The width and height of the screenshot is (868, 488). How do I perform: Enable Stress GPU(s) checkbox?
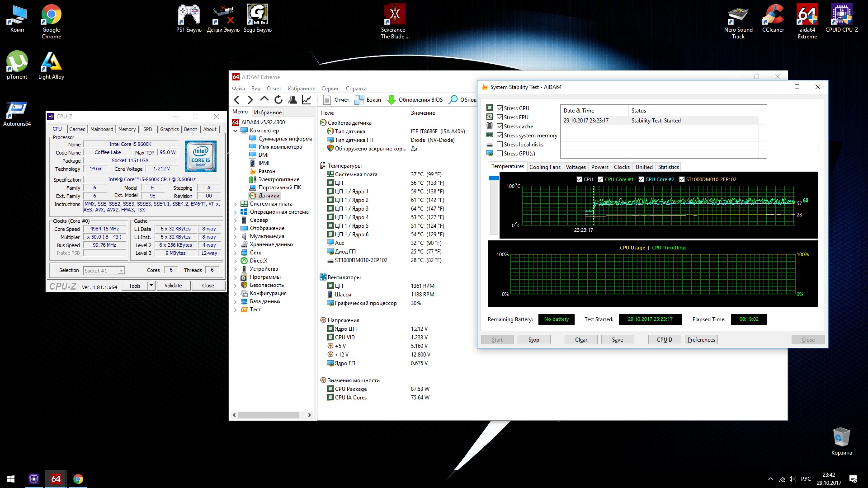coord(500,154)
